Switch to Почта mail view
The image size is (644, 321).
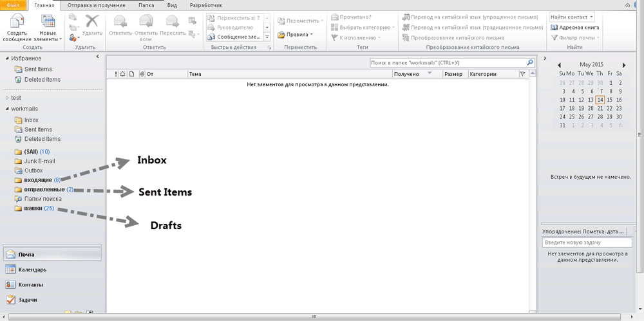point(52,255)
